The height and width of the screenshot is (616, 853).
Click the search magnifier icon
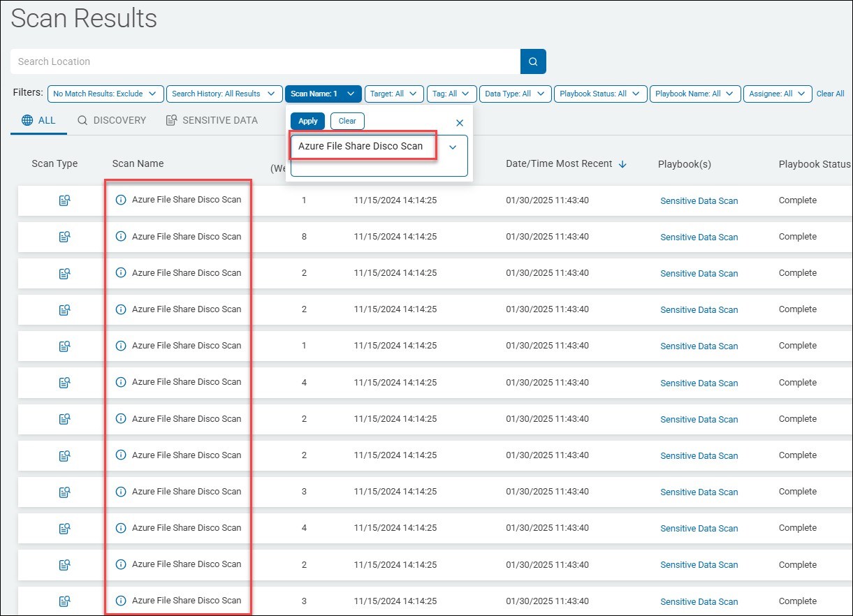(x=532, y=61)
